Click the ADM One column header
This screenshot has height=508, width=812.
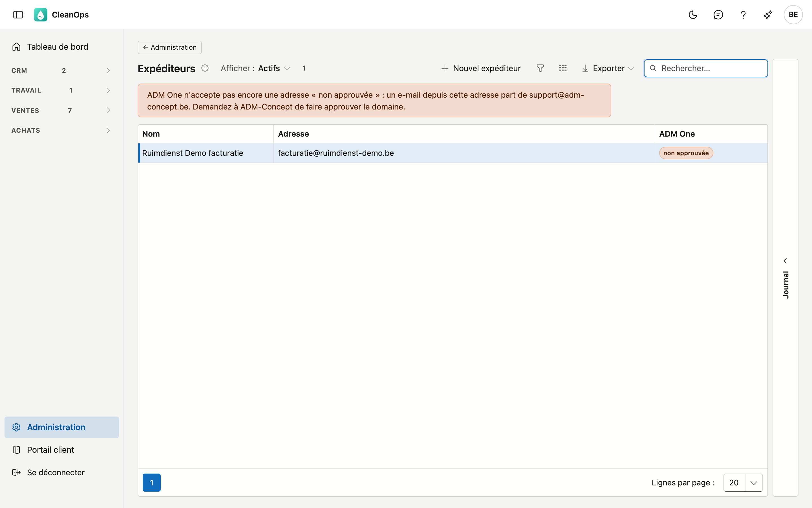pyautogui.click(x=711, y=134)
